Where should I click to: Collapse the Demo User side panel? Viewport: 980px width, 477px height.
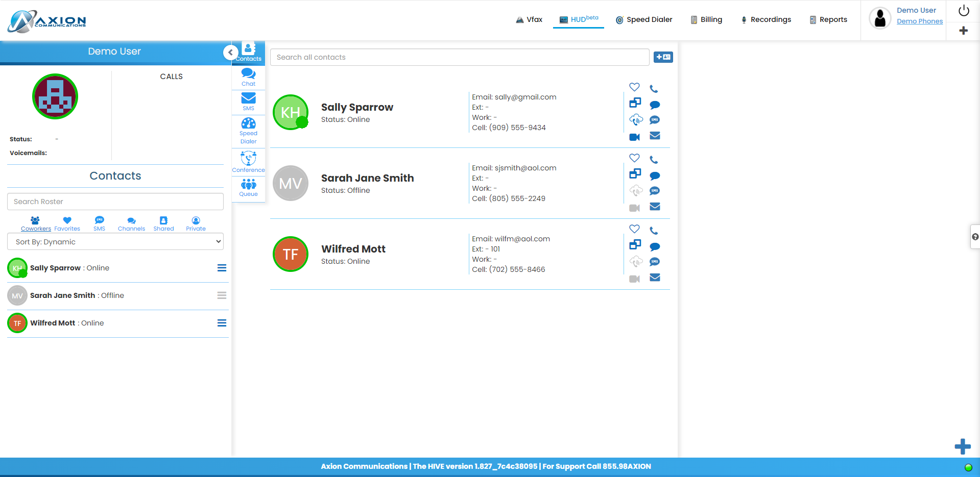tap(231, 52)
